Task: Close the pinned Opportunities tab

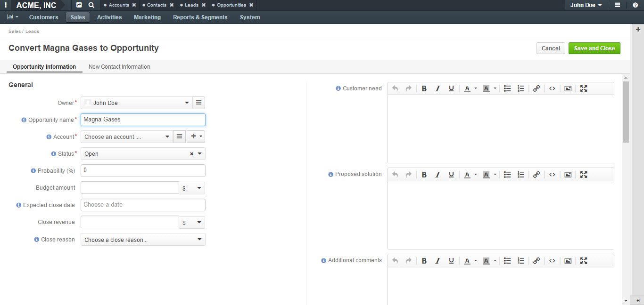Action: tap(251, 5)
